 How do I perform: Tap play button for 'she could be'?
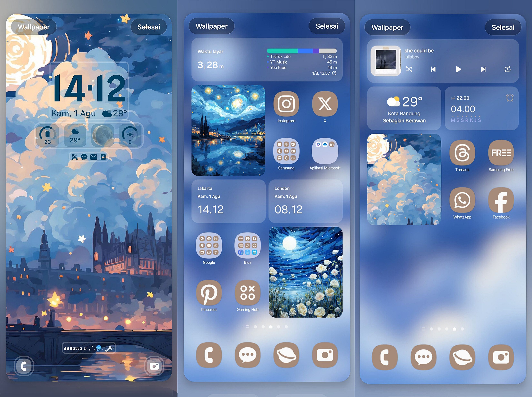click(459, 70)
